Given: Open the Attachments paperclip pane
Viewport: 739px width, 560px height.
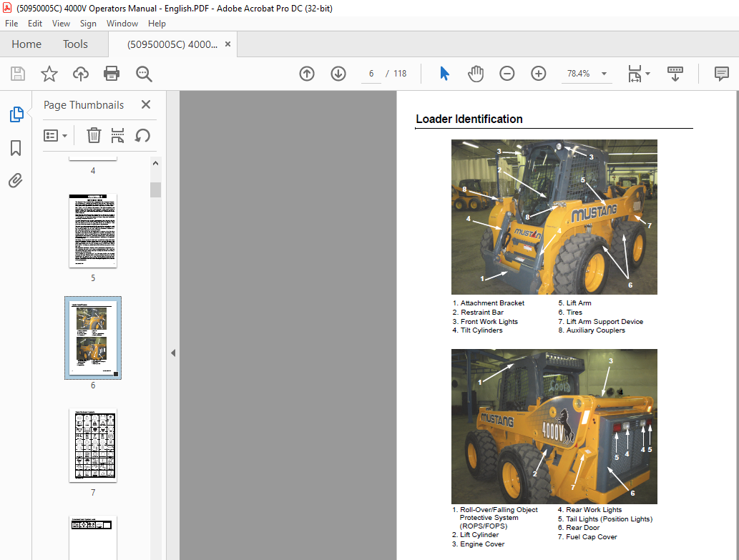Looking at the screenshot, I should point(16,180).
